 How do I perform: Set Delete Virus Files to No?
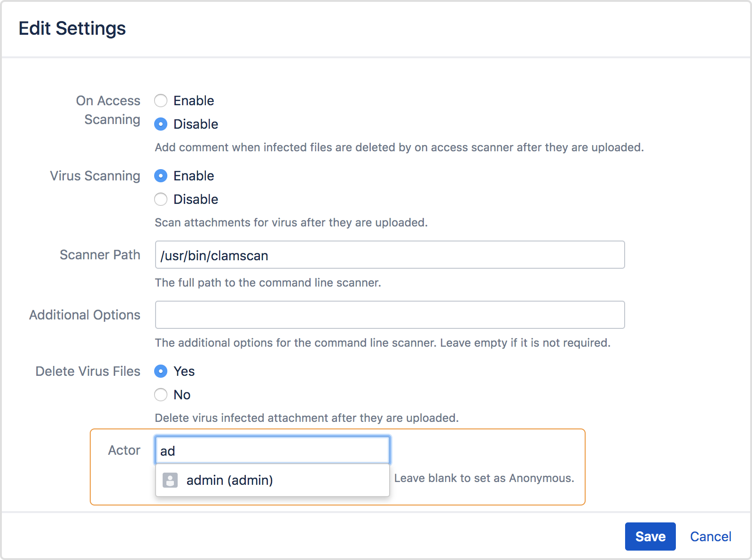point(161,395)
